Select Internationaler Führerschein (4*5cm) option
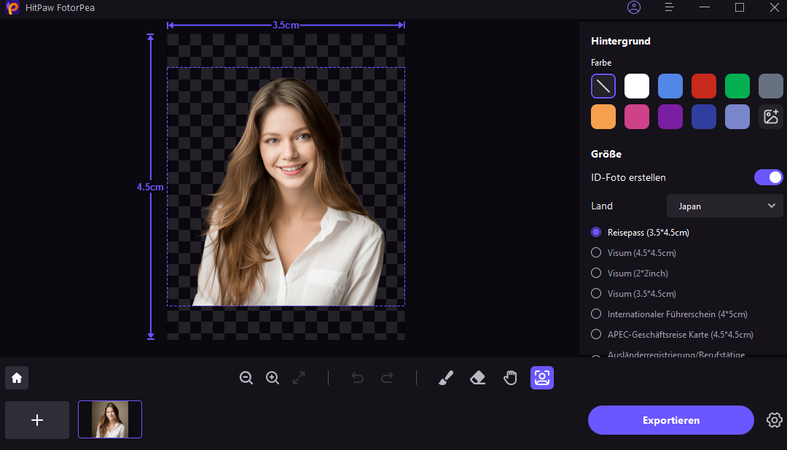The width and height of the screenshot is (787, 450). pyautogui.click(x=669, y=314)
